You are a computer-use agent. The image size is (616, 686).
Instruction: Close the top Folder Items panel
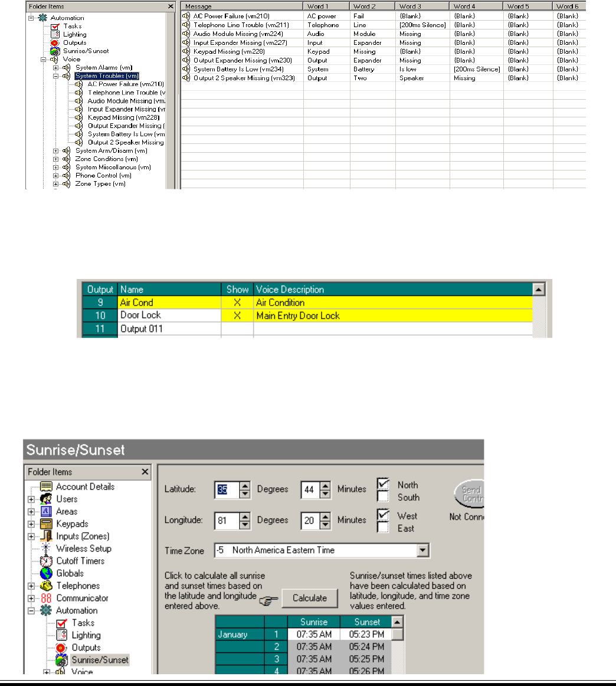pos(171,6)
